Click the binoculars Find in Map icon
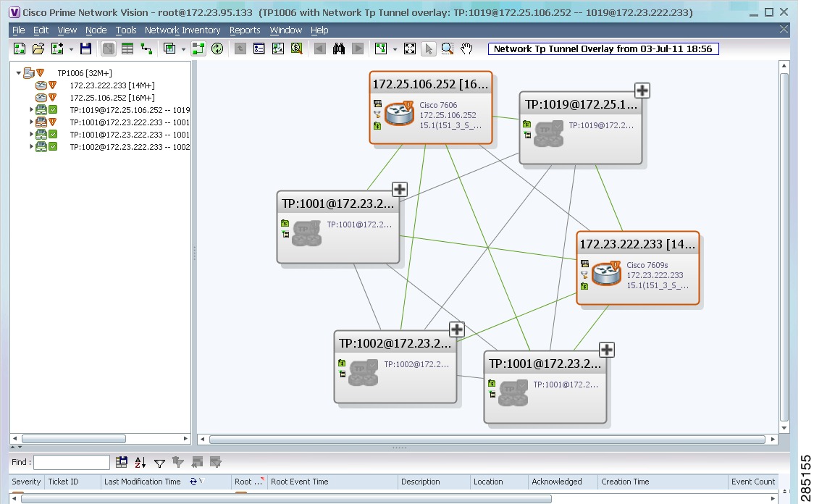This screenshot has height=504, width=814. coord(338,49)
